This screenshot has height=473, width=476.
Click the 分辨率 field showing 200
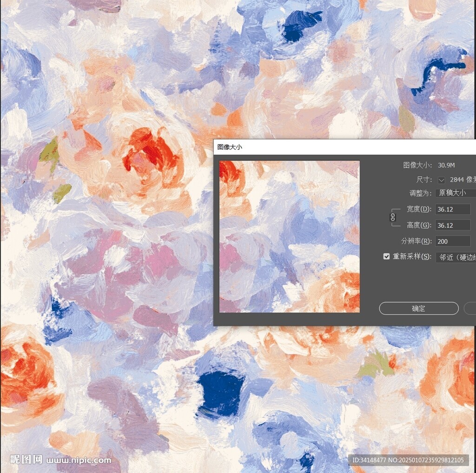[453, 242]
